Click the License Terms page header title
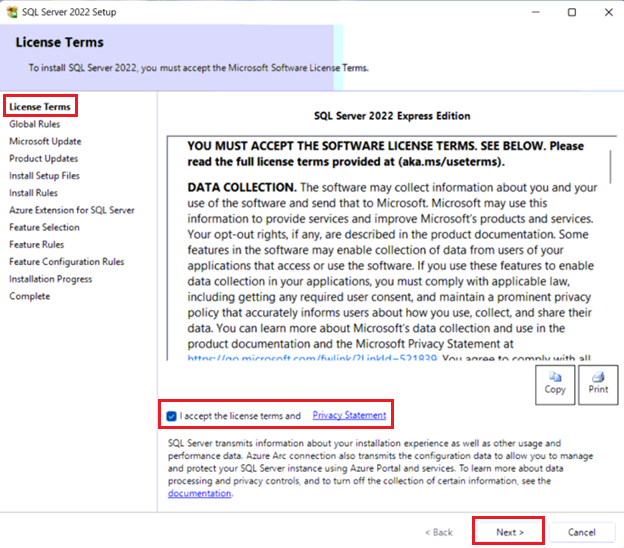The height and width of the screenshot is (548, 624). tap(60, 42)
